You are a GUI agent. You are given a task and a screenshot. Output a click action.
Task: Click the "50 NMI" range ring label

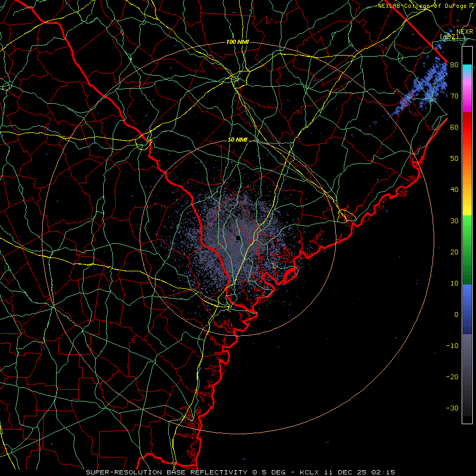click(x=237, y=140)
